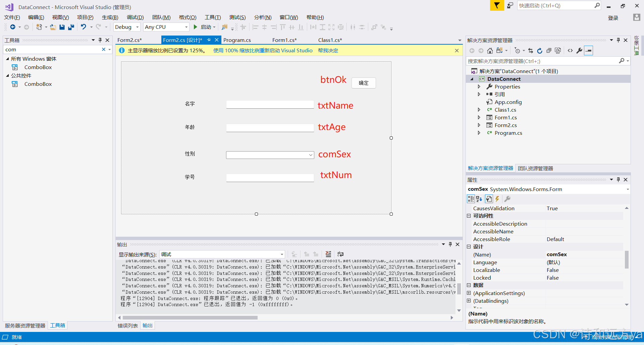The height and width of the screenshot is (345, 644).
Task: Open the 调试(D) menu
Action: coord(135,17)
